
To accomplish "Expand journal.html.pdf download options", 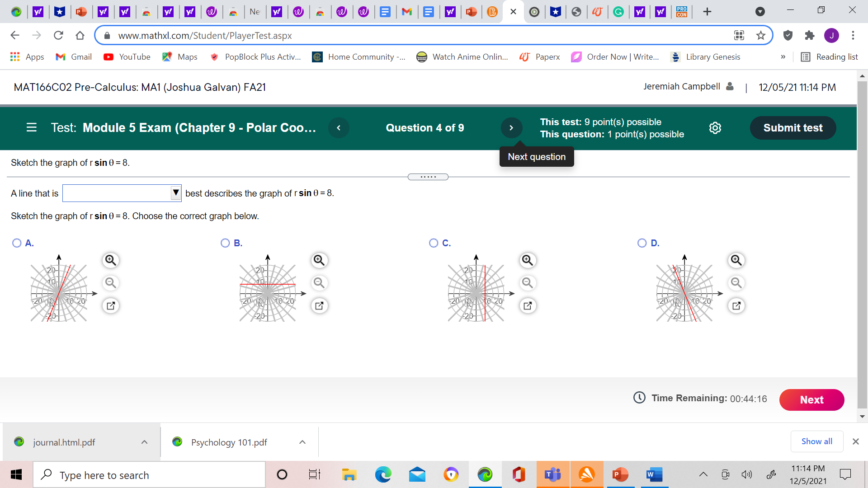I will coord(144,442).
